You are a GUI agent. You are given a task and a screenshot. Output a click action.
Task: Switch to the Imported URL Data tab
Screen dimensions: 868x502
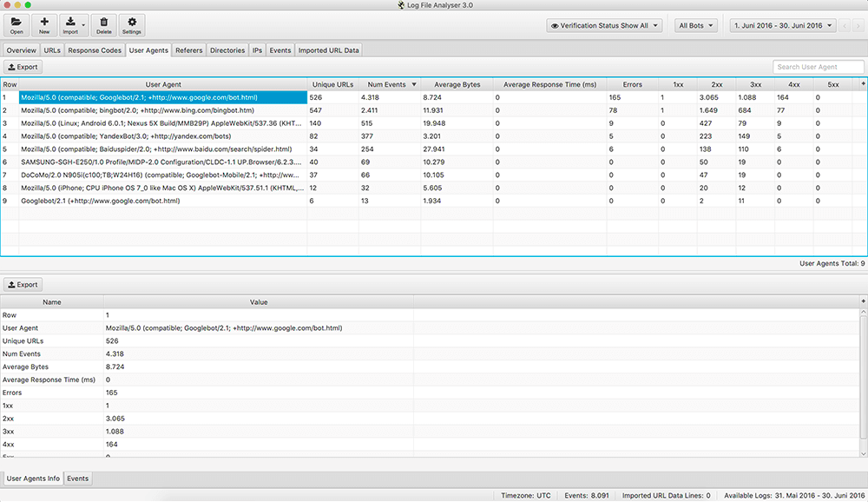[x=329, y=50]
